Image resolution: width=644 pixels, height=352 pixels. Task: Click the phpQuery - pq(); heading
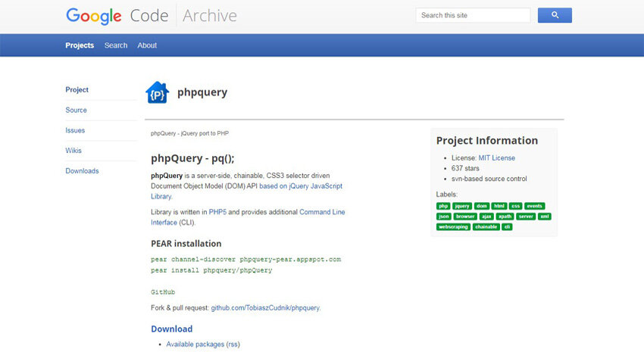pyautogui.click(x=192, y=158)
